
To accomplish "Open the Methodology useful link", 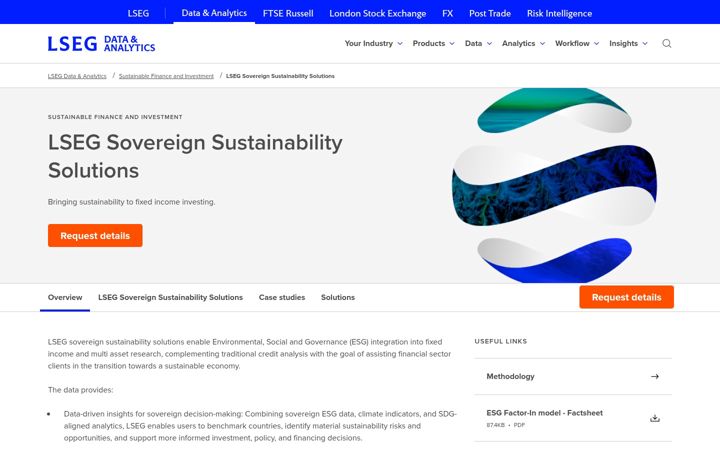I will coord(573,377).
